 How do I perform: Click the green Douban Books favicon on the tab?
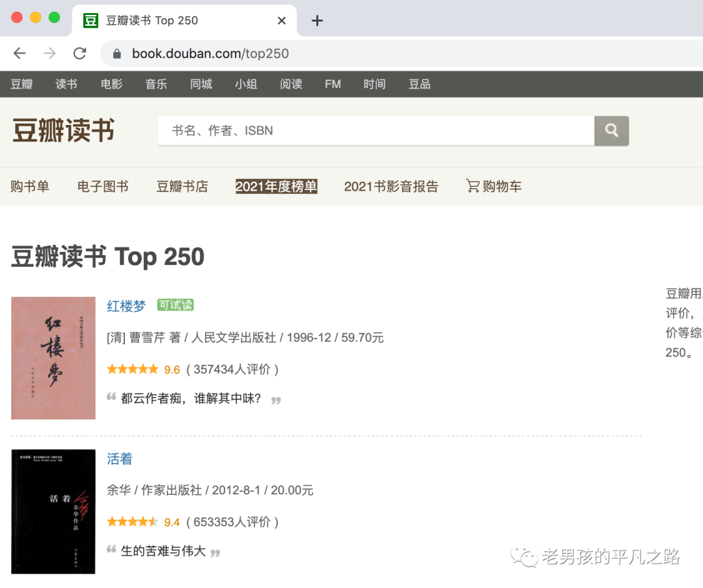pyautogui.click(x=89, y=20)
